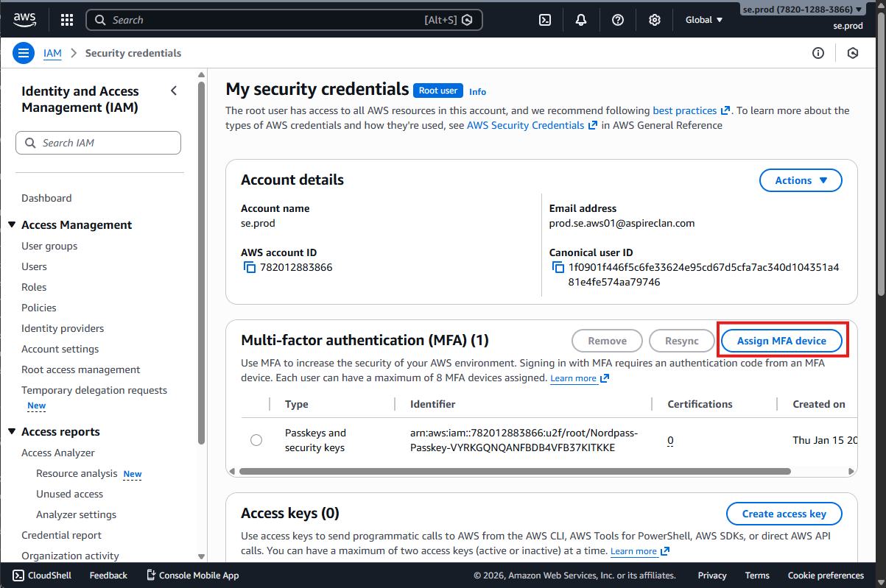Screen dimensions: 886x588
Task: Copy the canonical user ID
Action: (x=558, y=267)
